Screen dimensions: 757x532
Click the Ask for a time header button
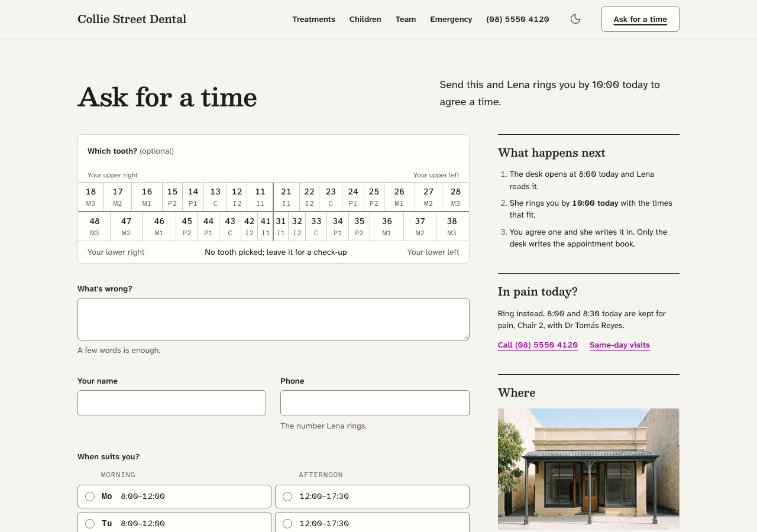coord(640,19)
